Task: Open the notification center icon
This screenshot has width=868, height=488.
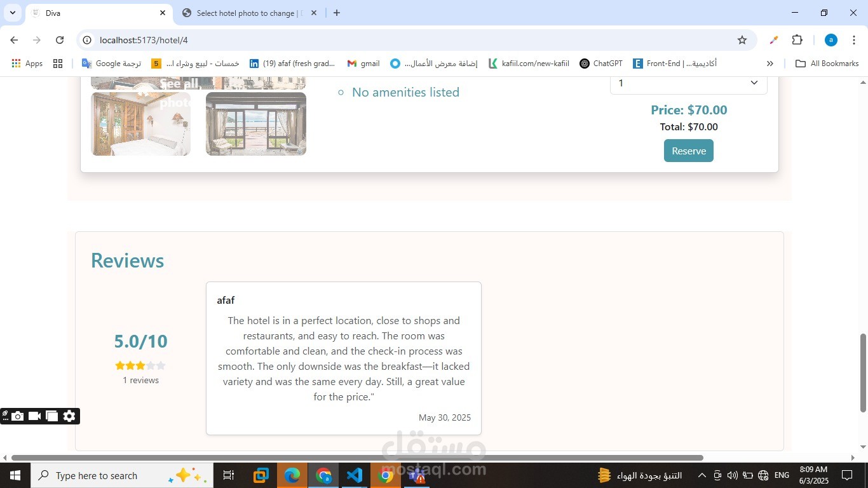Action: pos(847,475)
